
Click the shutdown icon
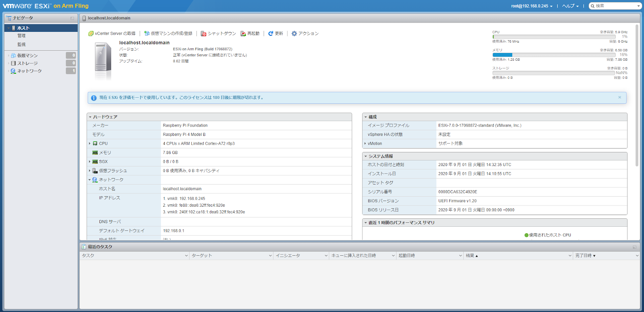tap(204, 34)
